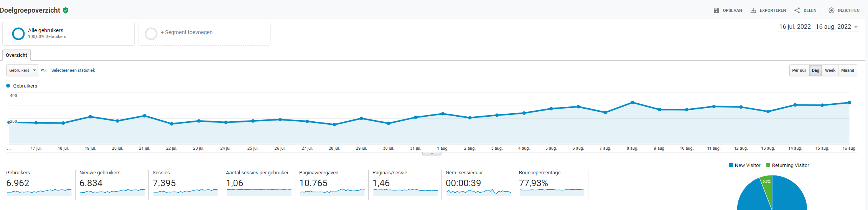Click the Pagina's/sessie 1,46 sparkline
Image resolution: width=868 pixels, height=210 pixels.
(405, 192)
